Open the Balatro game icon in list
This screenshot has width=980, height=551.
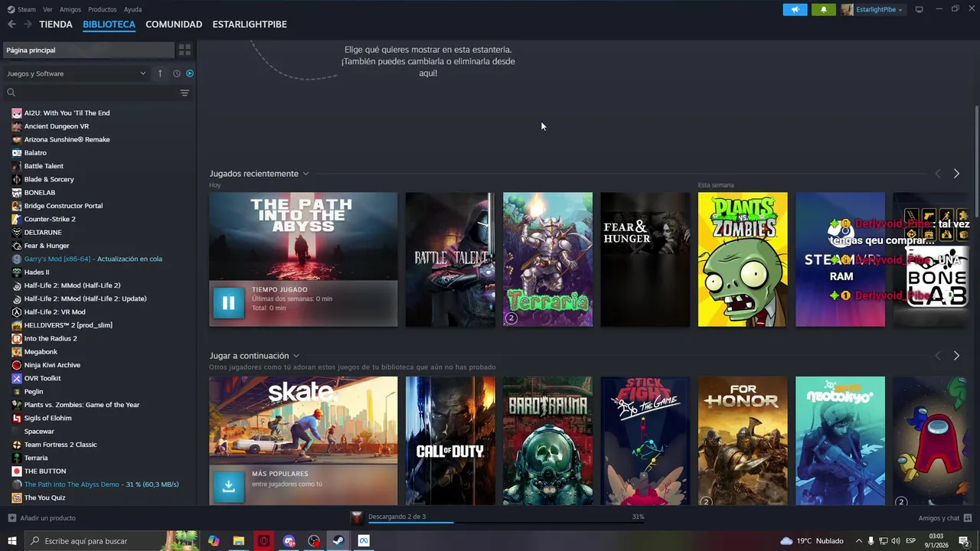pyautogui.click(x=17, y=153)
